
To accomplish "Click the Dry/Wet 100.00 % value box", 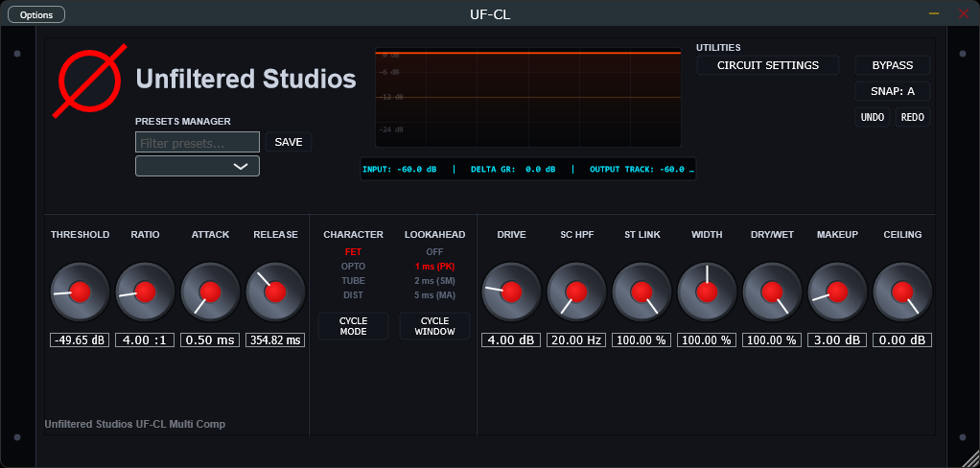I will click(773, 339).
